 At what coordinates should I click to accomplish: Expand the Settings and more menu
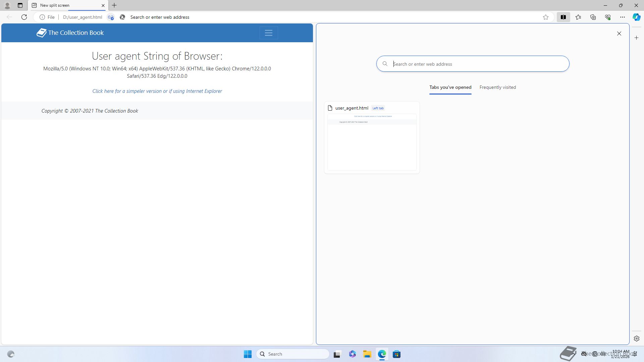623,17
